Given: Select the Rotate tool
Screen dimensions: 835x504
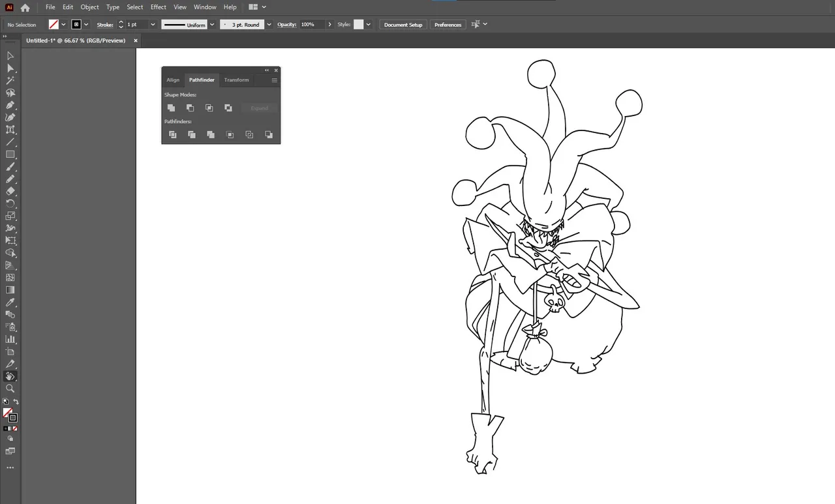Looking at the screenshot, I should [10, 203].
